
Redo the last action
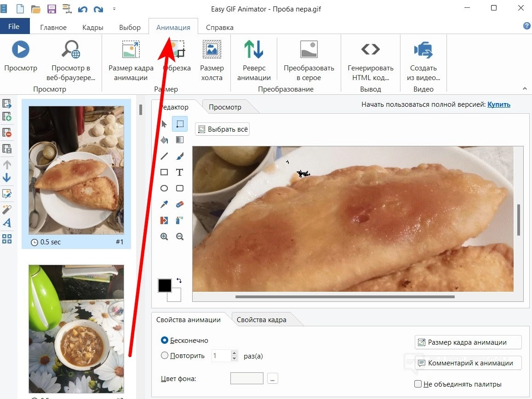98,9
